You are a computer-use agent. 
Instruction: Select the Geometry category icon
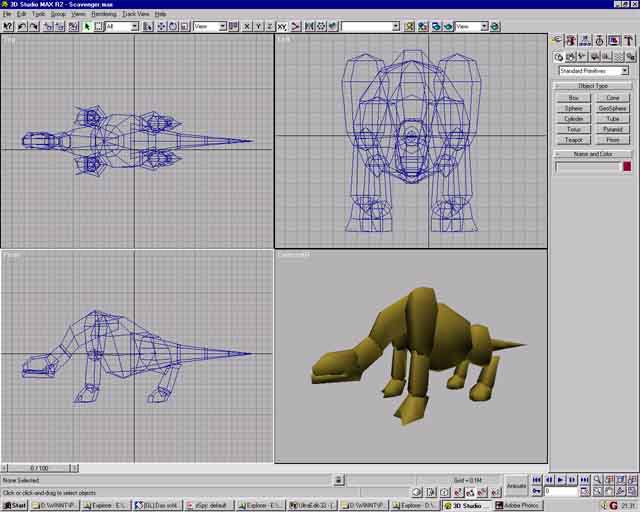point(558,57)
